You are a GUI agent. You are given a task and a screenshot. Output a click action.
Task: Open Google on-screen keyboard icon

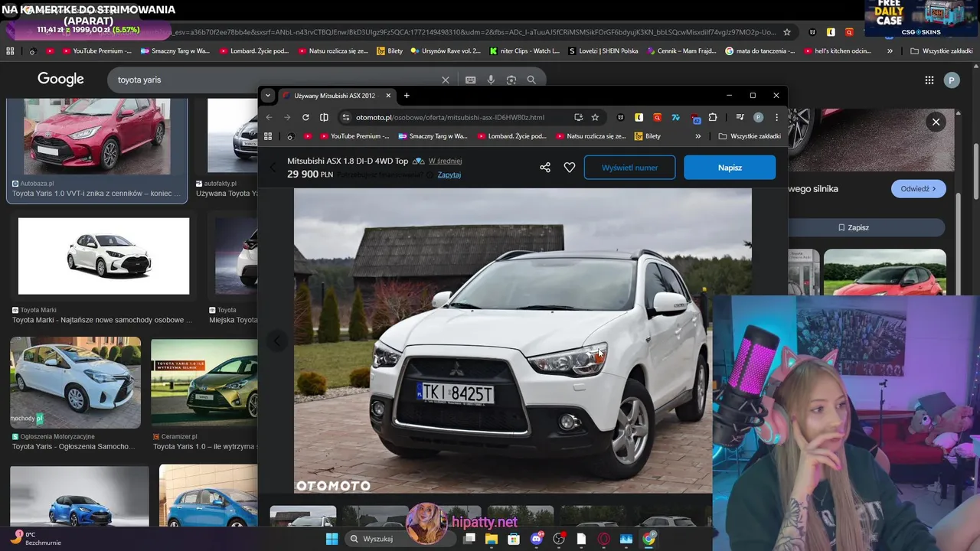tap(470, 80)
